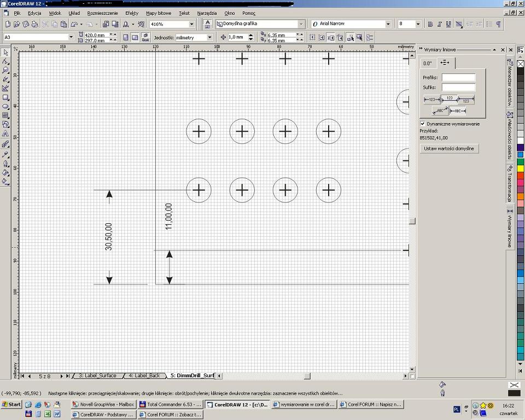Open the zoom level dropdown showing 416%
Viewport: 525px width, 420px height.
point(191,24)
